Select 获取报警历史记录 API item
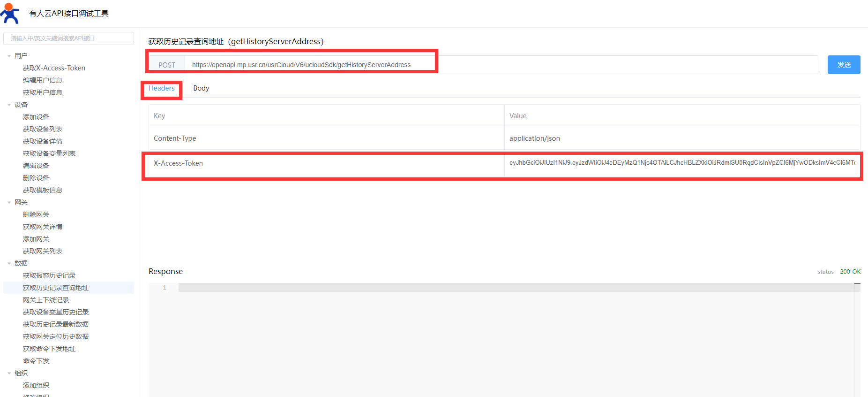 (49, 275)
